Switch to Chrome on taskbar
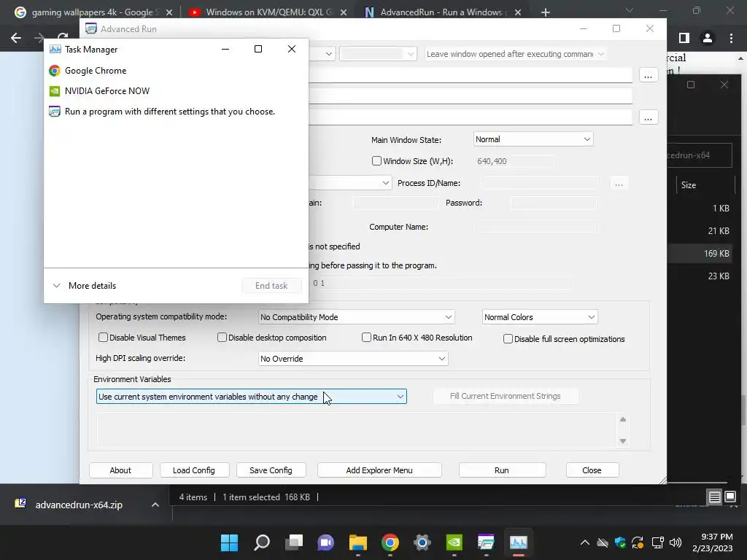Image resolution: width=747 pixels, height=560 pixels. coord(390,542)
